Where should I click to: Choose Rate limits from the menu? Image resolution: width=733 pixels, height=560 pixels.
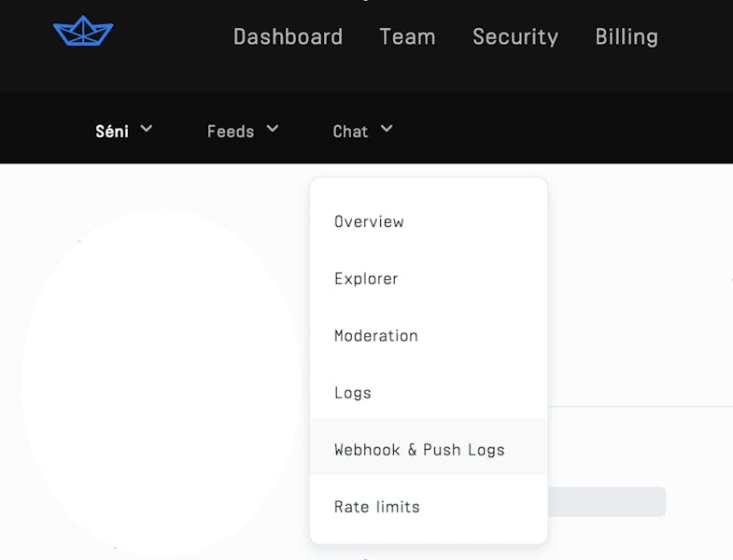click(377, 507)
